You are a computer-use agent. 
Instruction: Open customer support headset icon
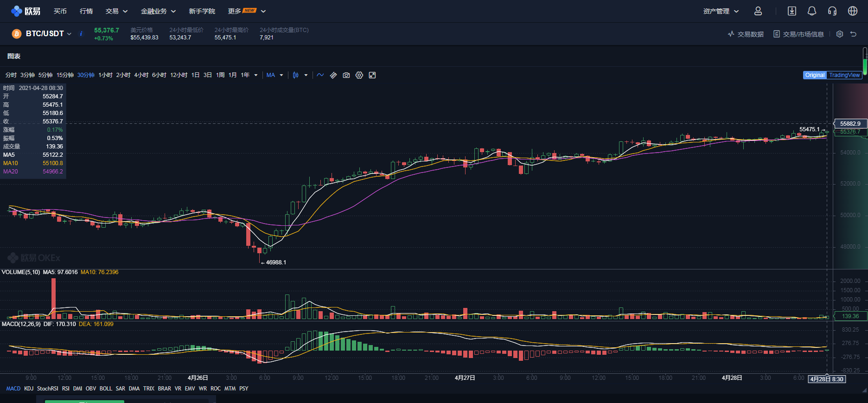pyautogui.click(x=832, y=11)
